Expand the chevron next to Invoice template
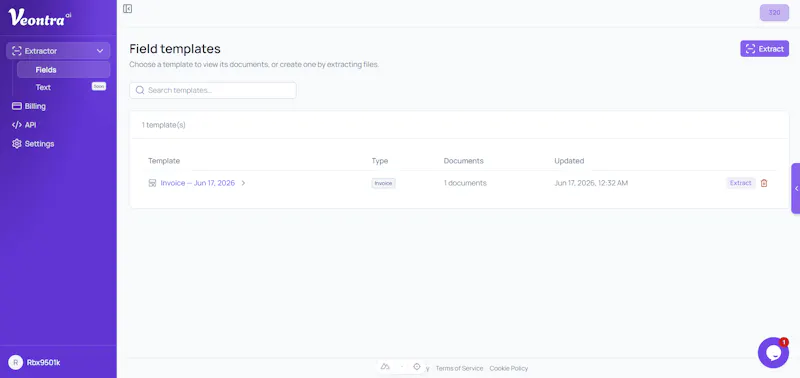Viewport: 800px width, 378px height. click(243, 183)
